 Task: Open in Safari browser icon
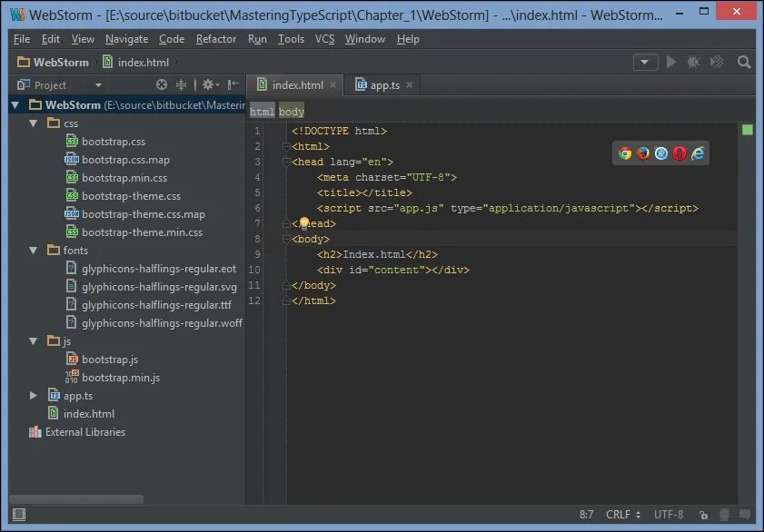[x=661, y=153]
